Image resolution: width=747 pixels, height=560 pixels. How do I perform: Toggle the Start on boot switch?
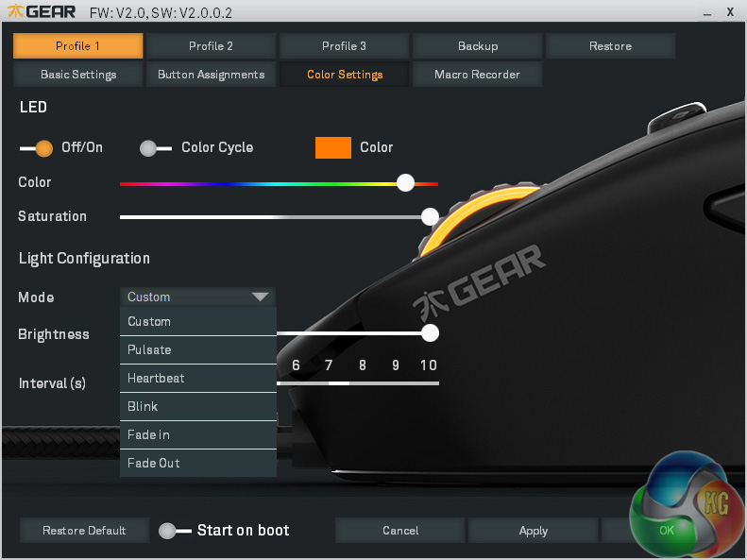pos(175,531)
